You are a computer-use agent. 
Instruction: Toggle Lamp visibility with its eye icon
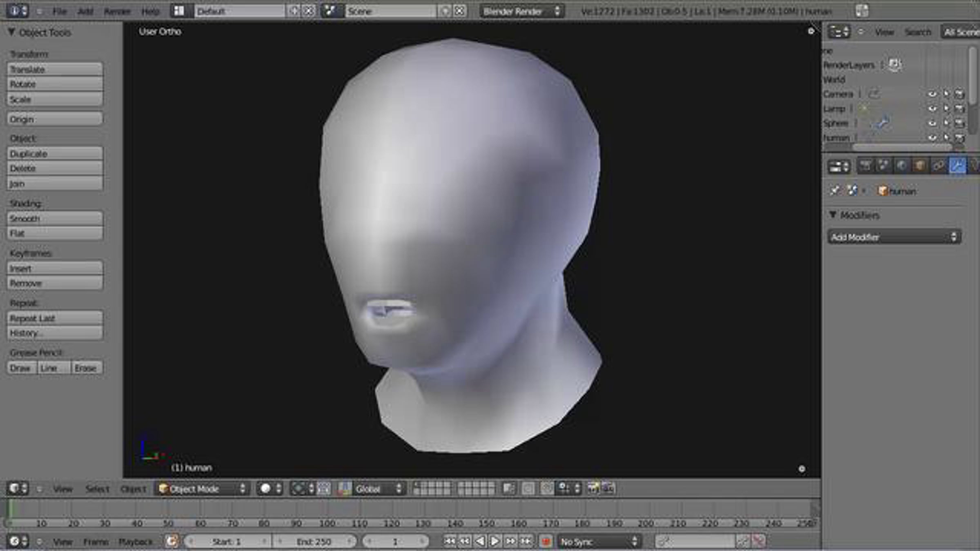[x=932, y=109]
